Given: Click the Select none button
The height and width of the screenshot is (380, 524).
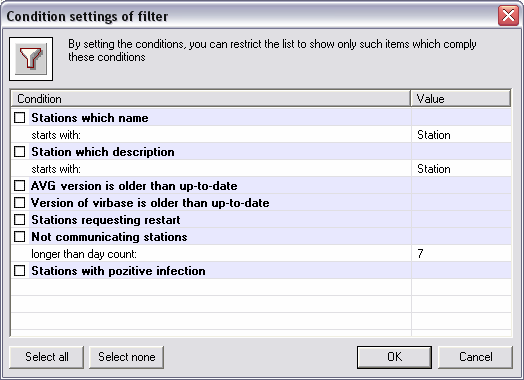Looking at the screenshot, I should pyautogui.click(x=127, y=357).
